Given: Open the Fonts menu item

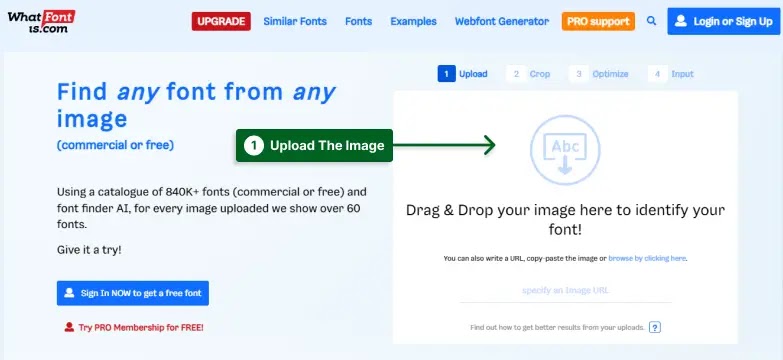Looking at the screenshot, I should tap(359, 21).
